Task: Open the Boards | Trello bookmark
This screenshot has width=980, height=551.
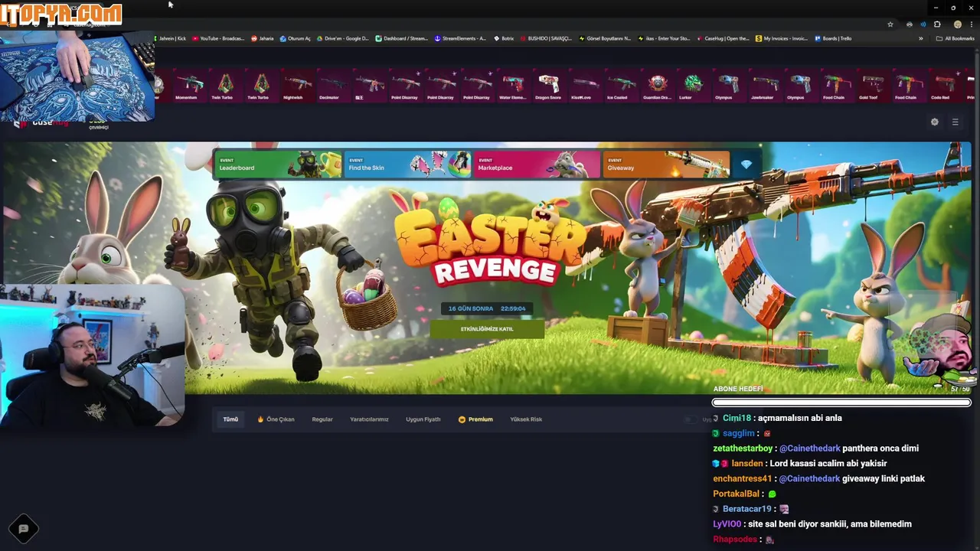Action: (833, 38)
